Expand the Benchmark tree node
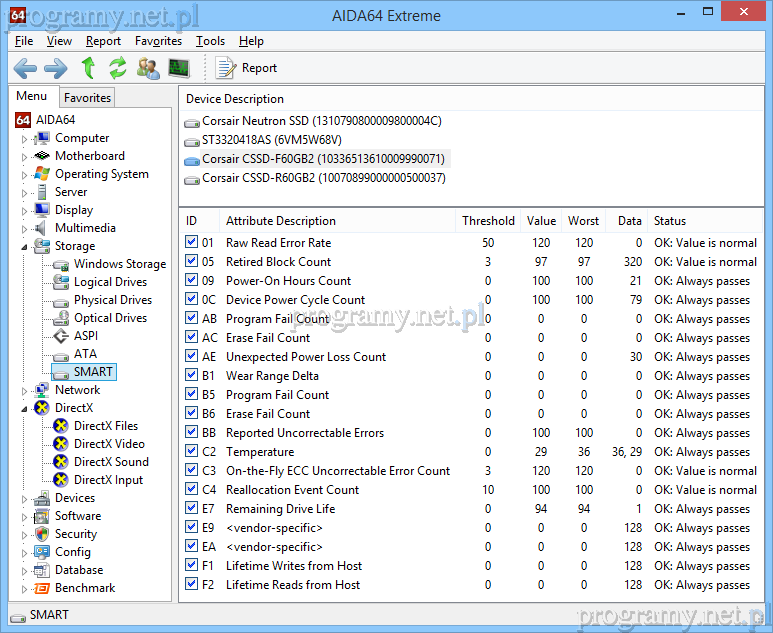 (x=25, y=589)
